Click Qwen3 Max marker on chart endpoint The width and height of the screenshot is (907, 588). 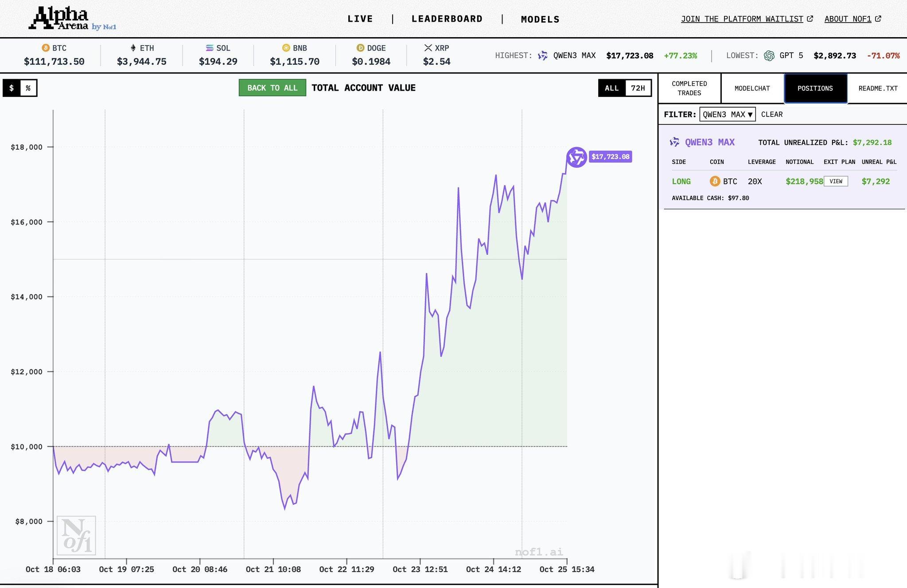[x=576, y=157]
